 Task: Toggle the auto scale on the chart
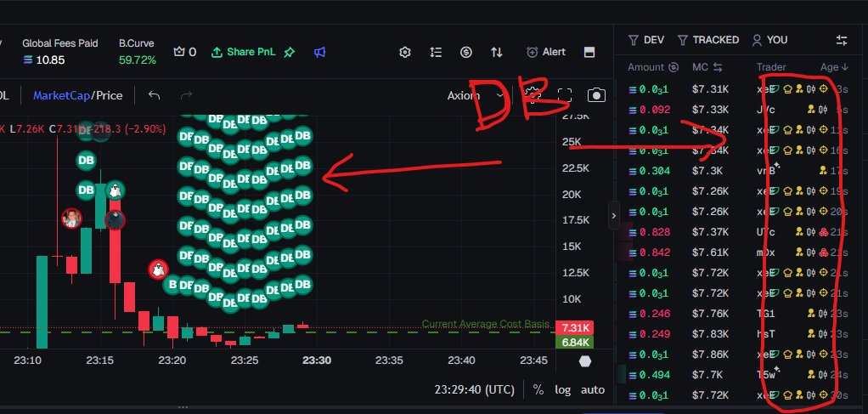pos(592,389)
